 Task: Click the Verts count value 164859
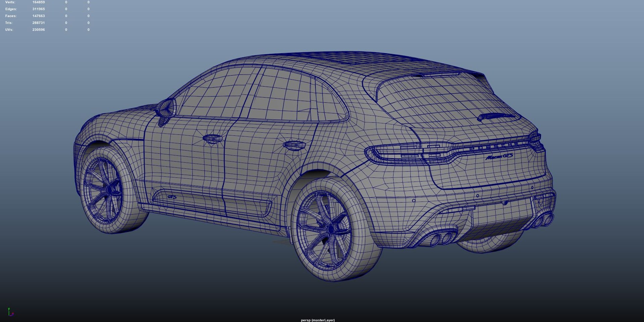coord(39,2)
